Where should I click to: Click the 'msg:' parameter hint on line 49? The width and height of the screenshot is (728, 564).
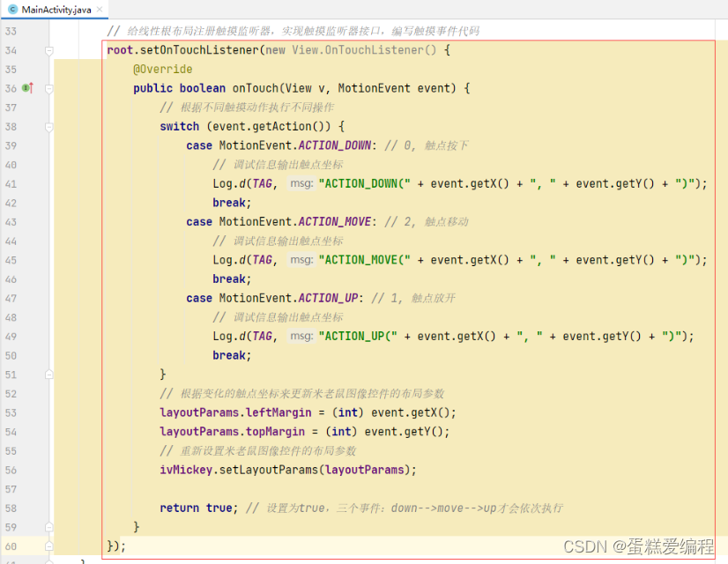301,336
